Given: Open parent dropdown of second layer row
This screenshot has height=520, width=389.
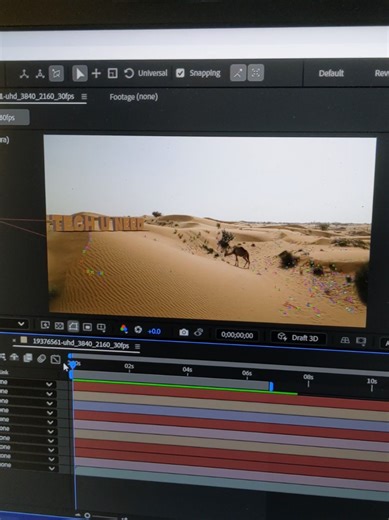Looking at the screenshot, I should [x=50, y=394].
